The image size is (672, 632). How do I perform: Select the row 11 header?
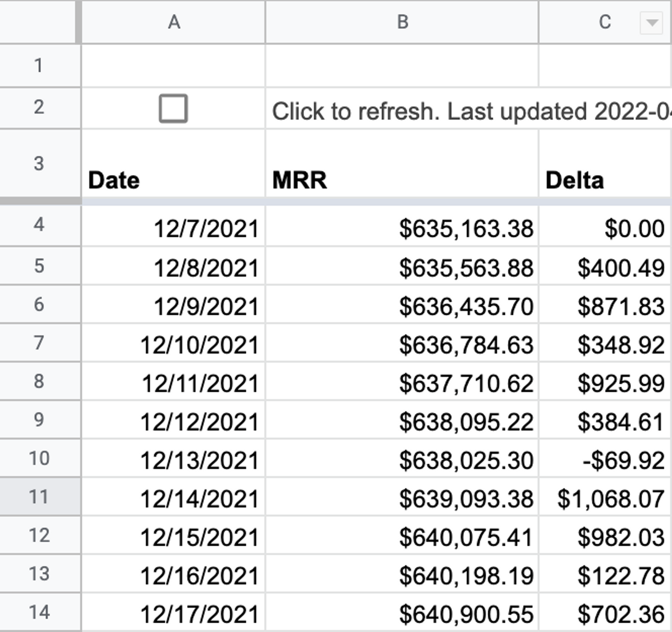(39, 497)
